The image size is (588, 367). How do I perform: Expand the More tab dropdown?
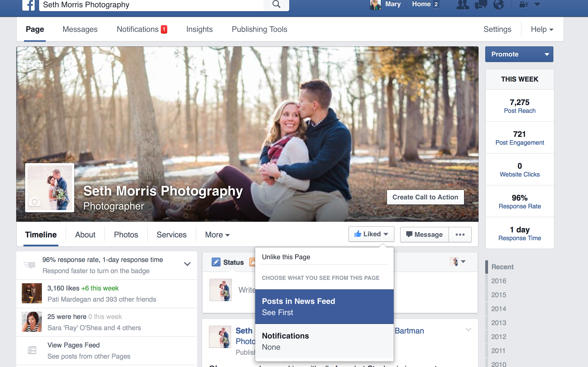pyautogui.click(x=217, y=235)
